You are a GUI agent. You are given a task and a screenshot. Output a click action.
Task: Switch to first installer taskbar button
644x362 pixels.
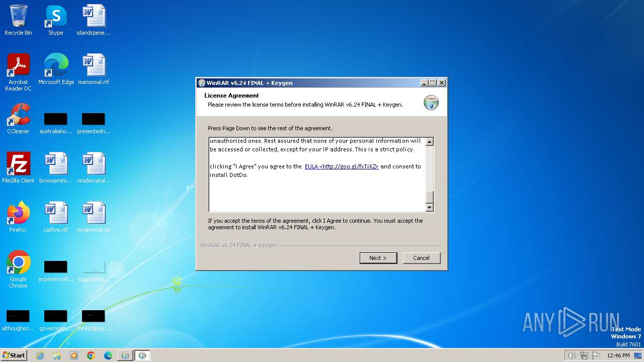tap(125, 355)
